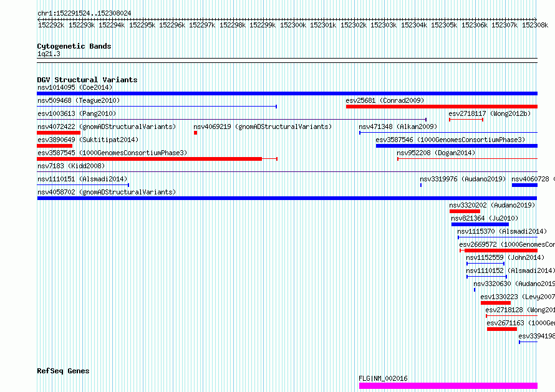Open nsv952208 (Dogan2014) variant label
555x392 pixels.
click(436, 153)
